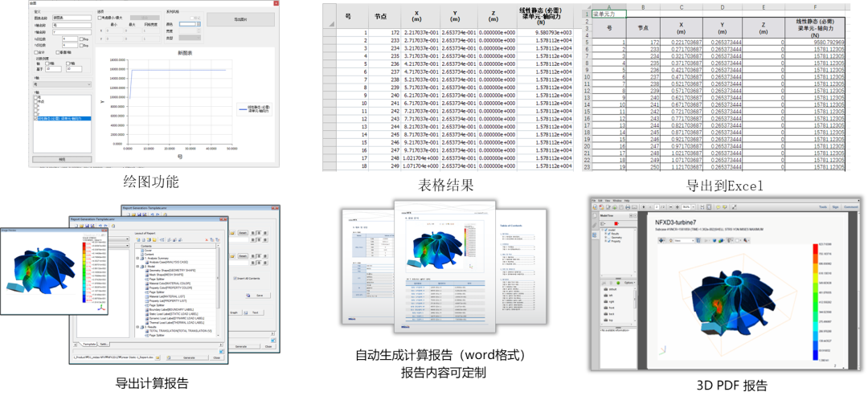The width and height of the screenshot is (868, 400).
Task: Click the 导出图片 button in plot dialog
Action: 241,19
